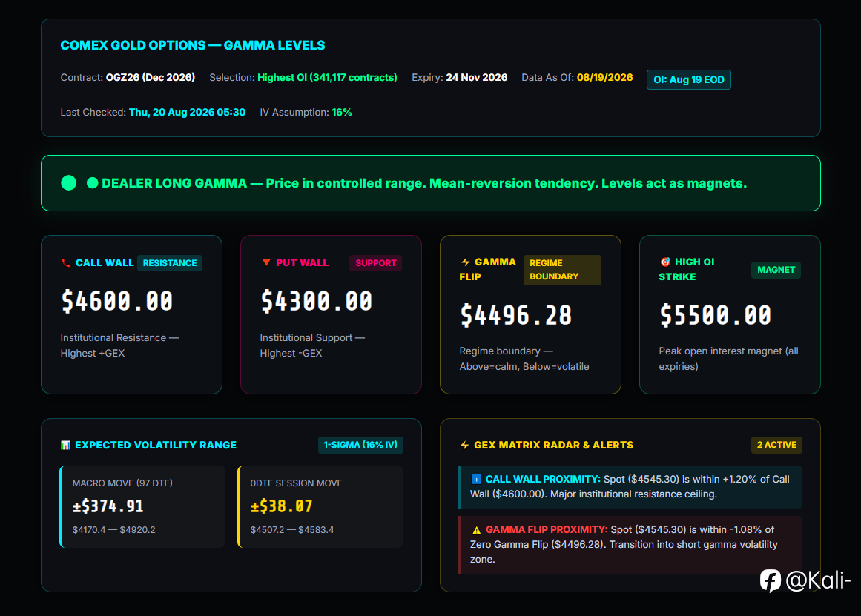The image size is (861, 616).
Task: Click the target icon next to HIGH OI STRIKE
Action: pyautogui.click(x=665, y=262)
